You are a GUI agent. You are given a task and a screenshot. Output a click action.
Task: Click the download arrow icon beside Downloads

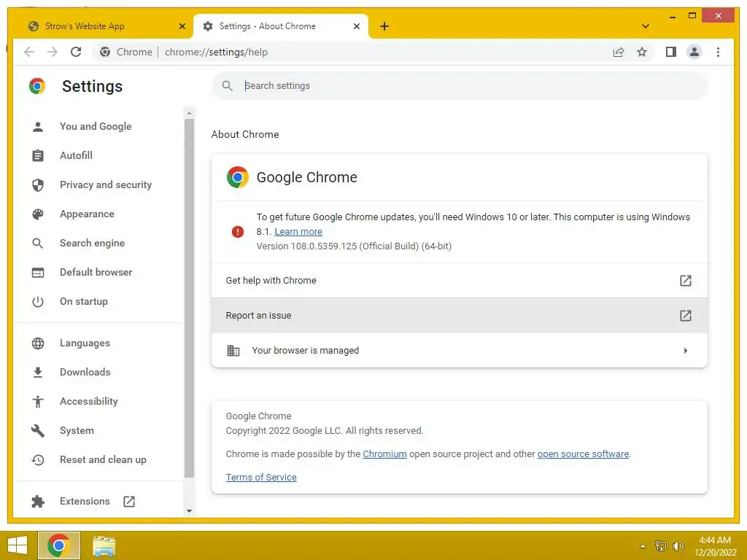[x=38, y=373]
